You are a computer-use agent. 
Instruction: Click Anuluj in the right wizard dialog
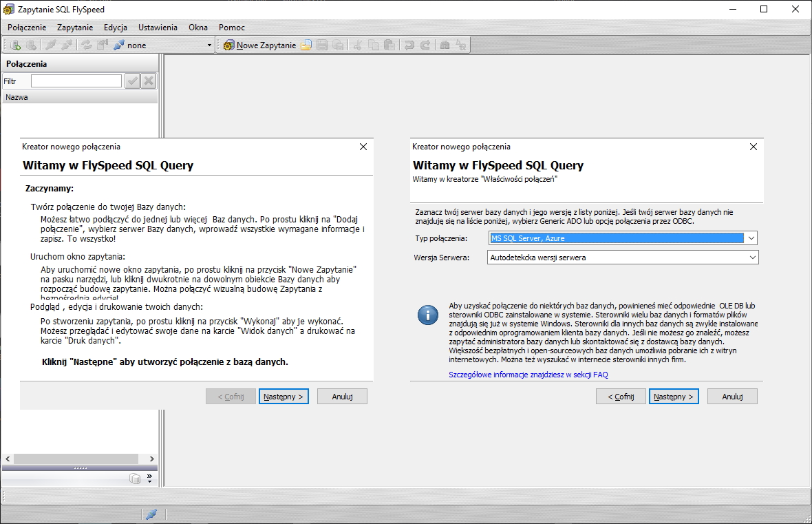click(732, 397)
